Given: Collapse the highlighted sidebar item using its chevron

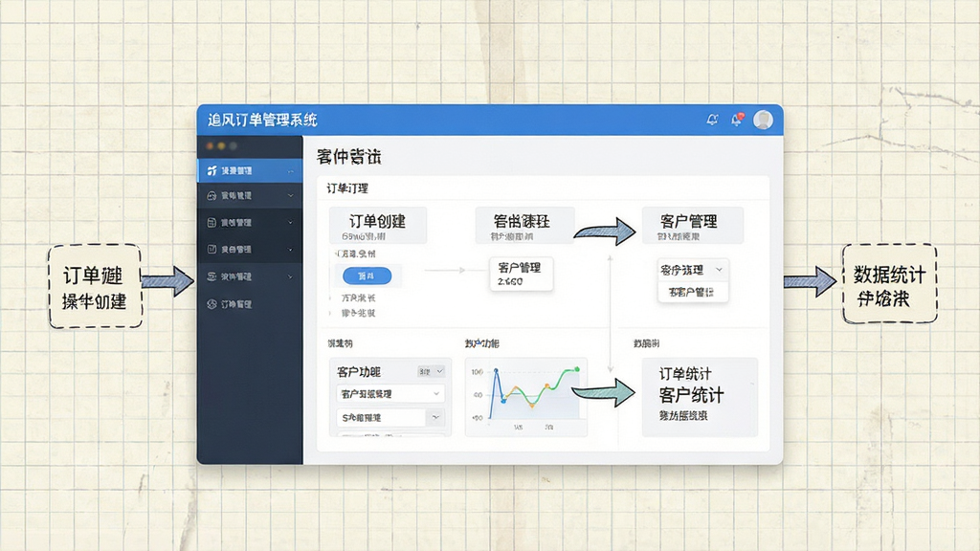Looking at the screenshot, I should tap(291, 170).
